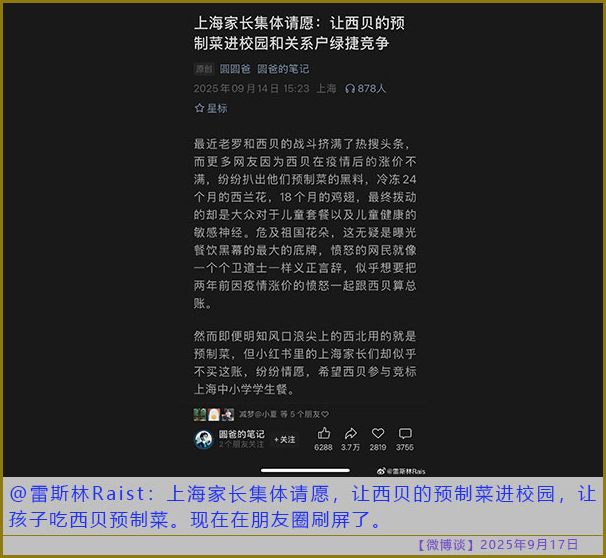This screenshot has width=606, height=558.
Task: Click the headphone listen icon
Action: tap(350, 89)
